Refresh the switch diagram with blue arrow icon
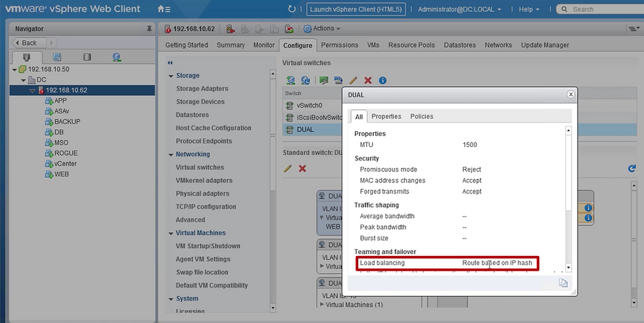 click(x=632, y=168)
